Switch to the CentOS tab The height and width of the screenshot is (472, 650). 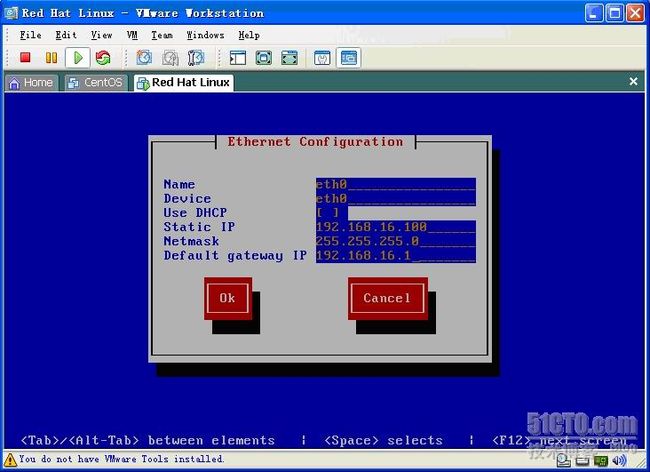pyautogui.click(x=96, y=82)
